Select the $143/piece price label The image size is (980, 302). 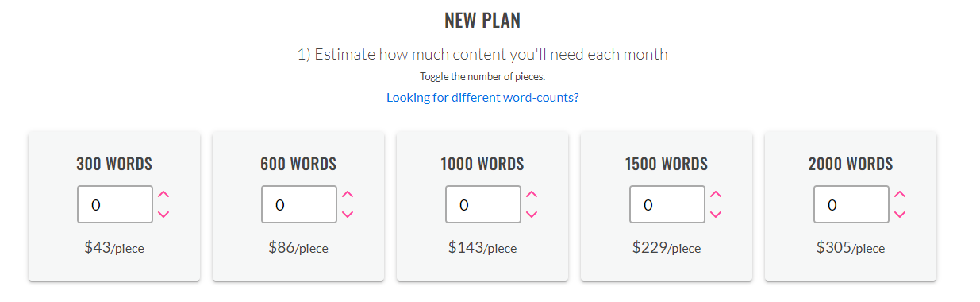[x=482, y=247]
